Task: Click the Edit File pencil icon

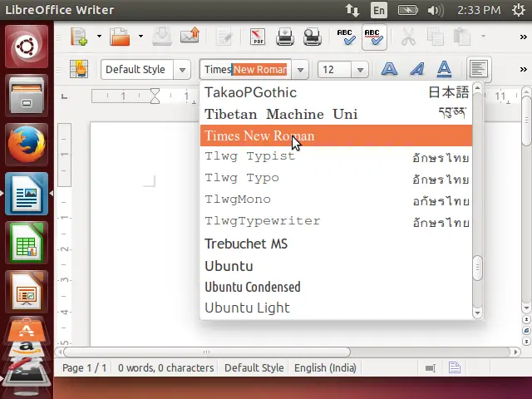Action: [x=224, y=37]
